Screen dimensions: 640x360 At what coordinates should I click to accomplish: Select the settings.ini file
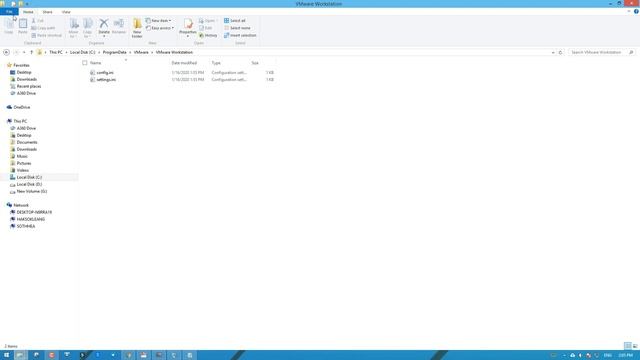point(106,80)
